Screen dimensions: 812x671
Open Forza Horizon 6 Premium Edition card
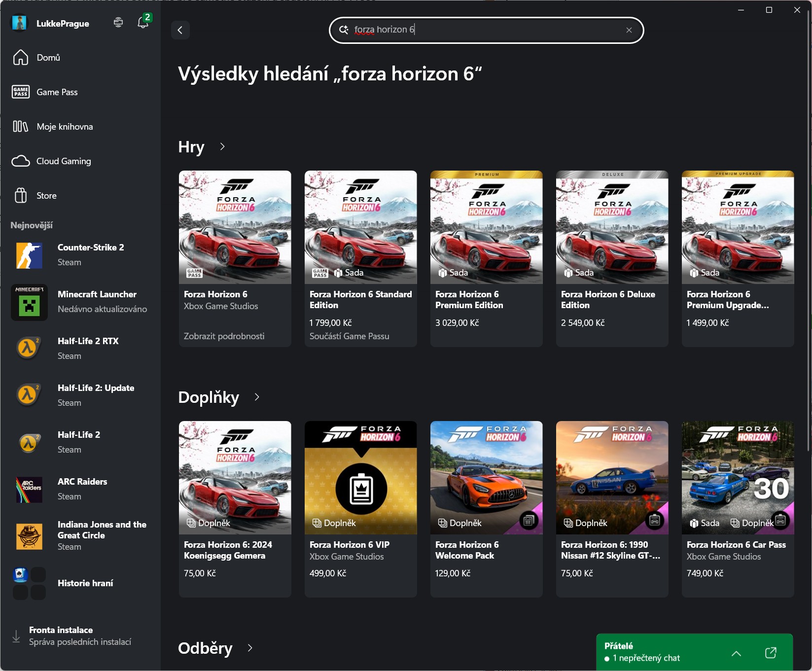coord(487,259)
